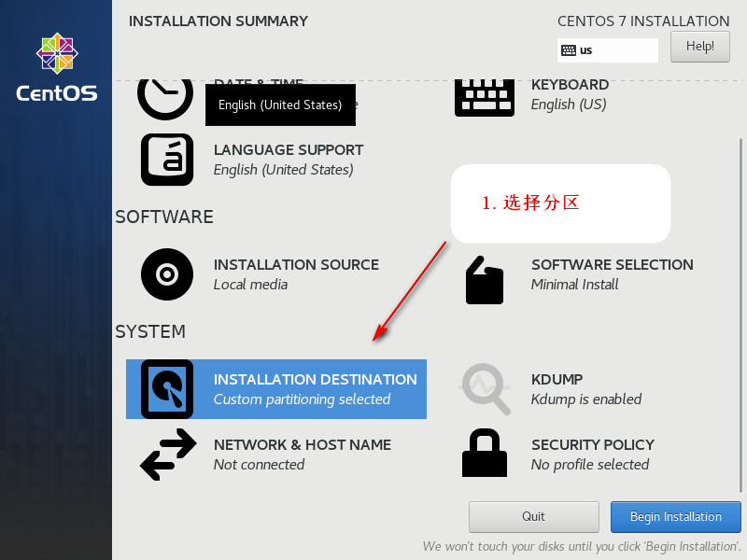Open INSTALLATION SOURCE label

coord(296,265)
